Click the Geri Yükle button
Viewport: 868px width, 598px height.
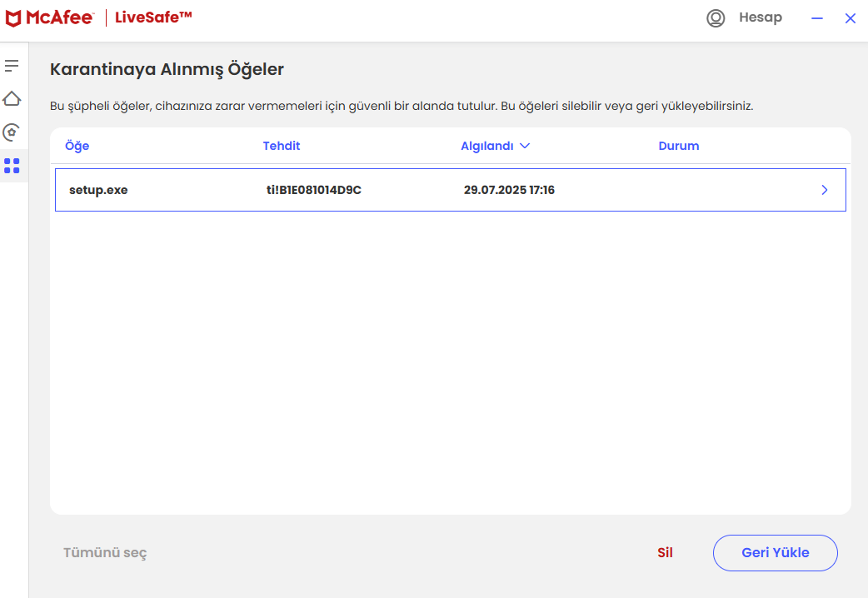775,552
